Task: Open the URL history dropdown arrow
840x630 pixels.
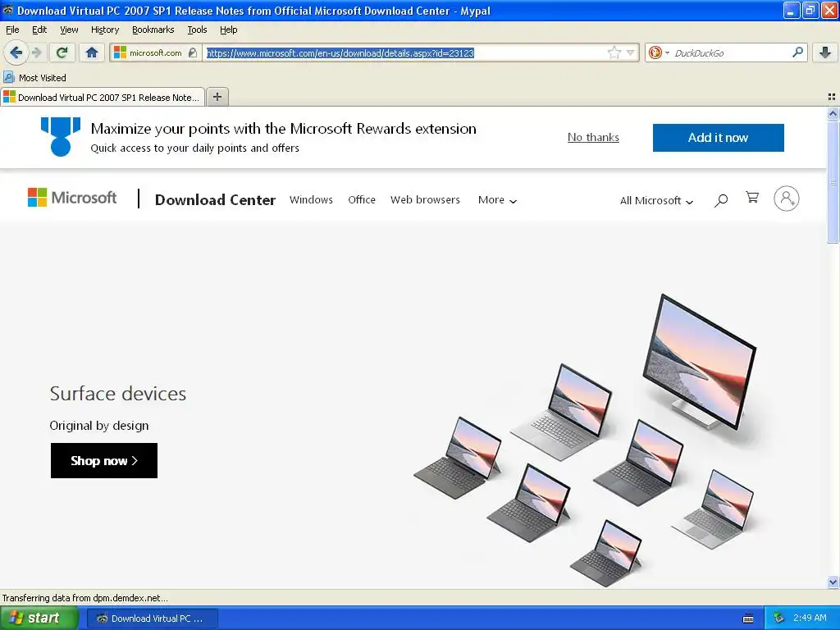Action: (631, 52)
